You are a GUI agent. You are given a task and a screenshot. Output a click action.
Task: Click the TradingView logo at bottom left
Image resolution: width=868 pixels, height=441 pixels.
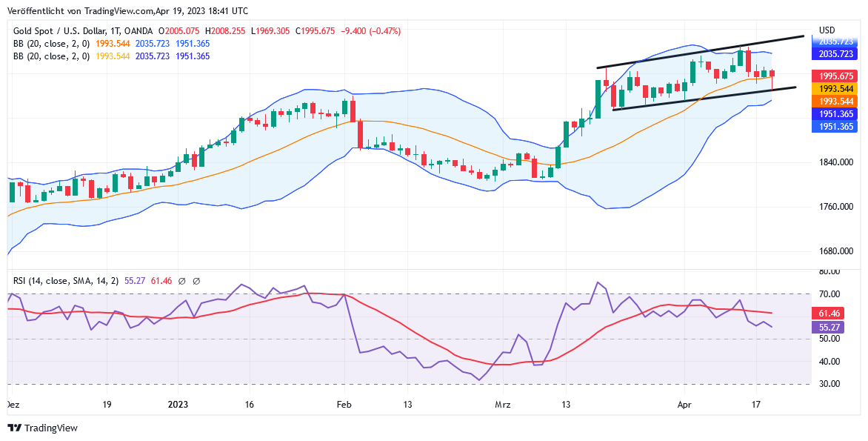(x=42, y=428)
